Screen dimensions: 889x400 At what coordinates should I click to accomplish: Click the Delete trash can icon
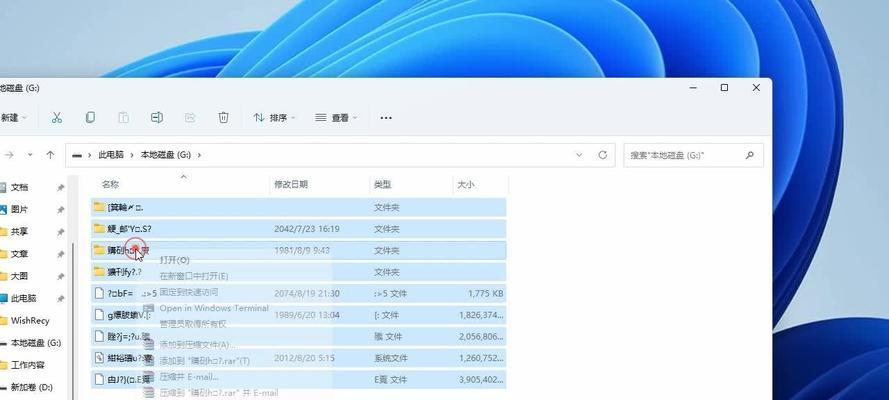223,118
